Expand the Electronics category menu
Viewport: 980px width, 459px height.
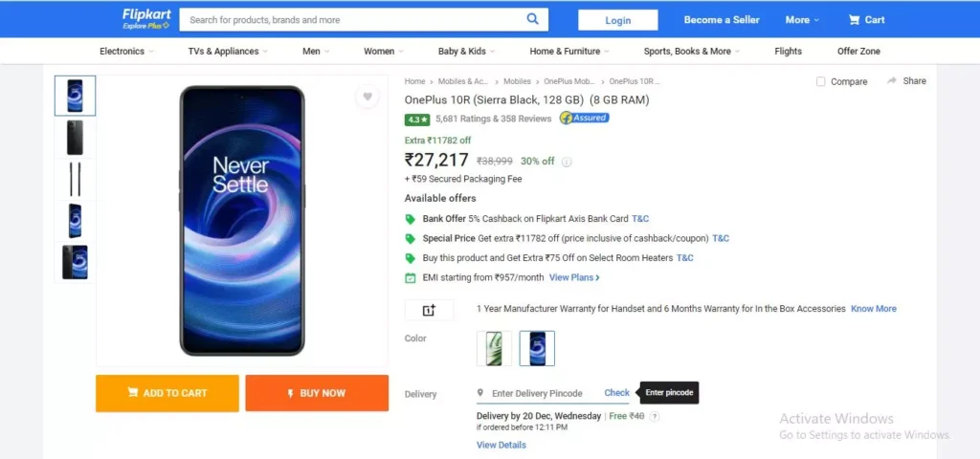click(127, 52)
